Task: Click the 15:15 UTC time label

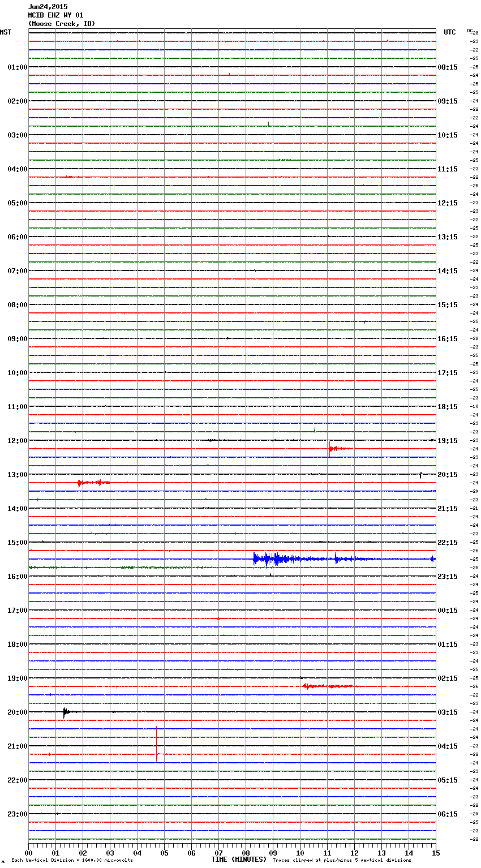Action: 448,304
